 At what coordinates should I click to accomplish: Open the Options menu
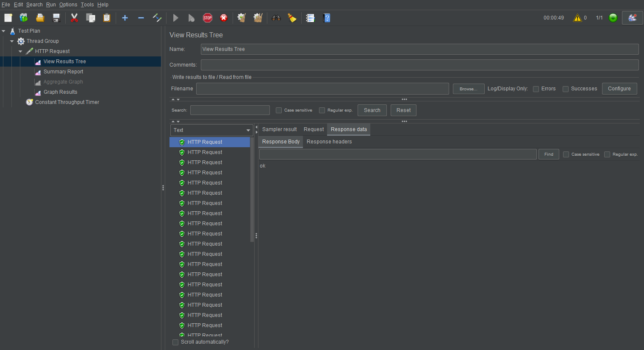[68, 5]
